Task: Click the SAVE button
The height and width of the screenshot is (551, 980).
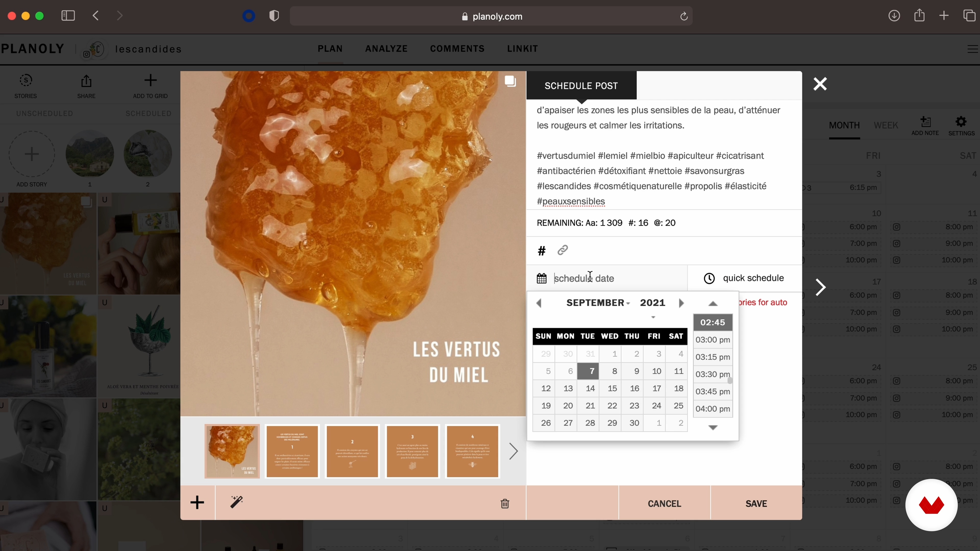Action: click(x=756, y=504)
